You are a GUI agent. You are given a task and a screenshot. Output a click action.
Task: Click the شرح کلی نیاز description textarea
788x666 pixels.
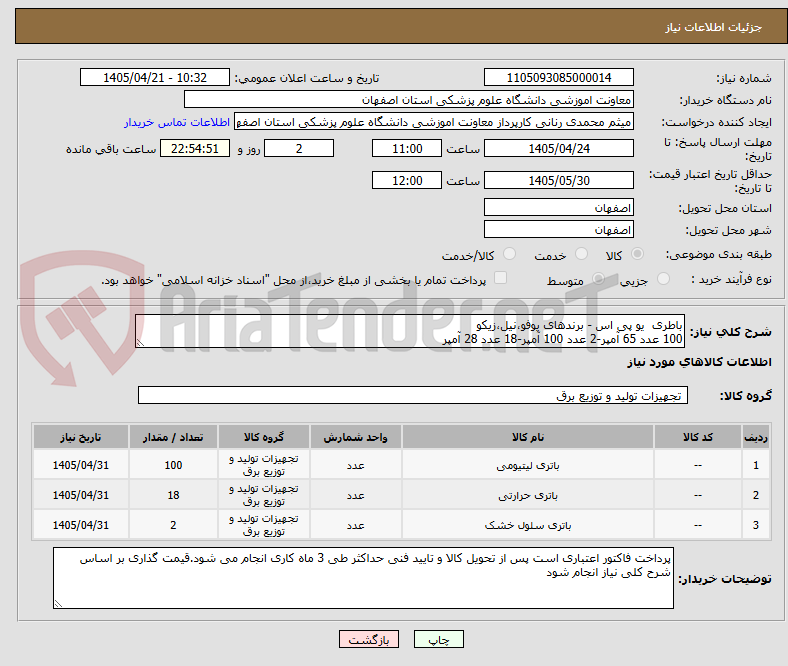point(410,331)
